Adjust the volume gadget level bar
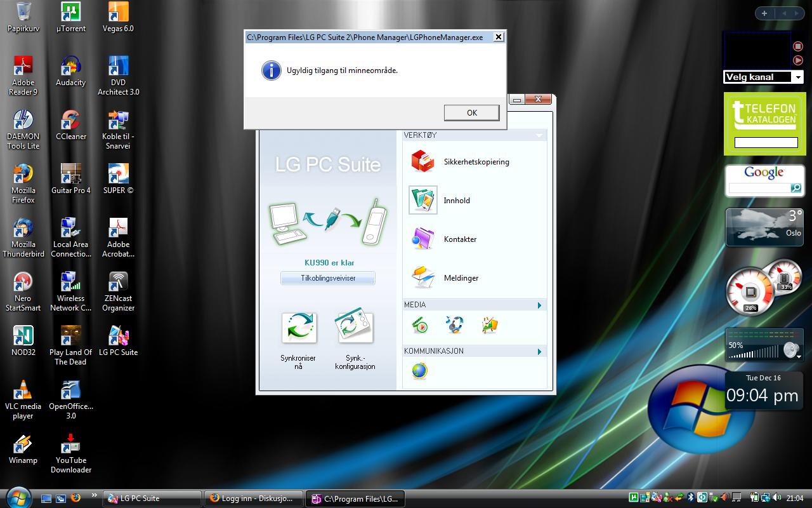Image resolution: width=812 pixels, height=508 pixels. click(x=754, y=352)
